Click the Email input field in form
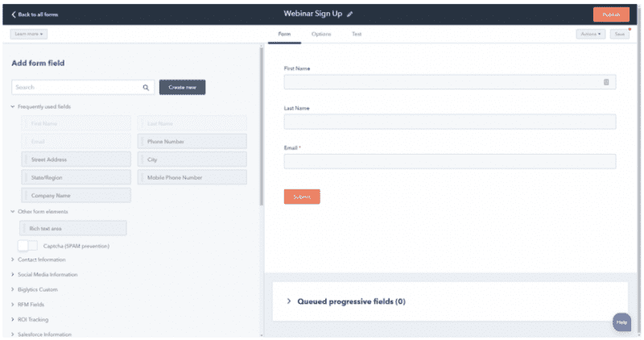Screen dimensions: 644x340 449,161
